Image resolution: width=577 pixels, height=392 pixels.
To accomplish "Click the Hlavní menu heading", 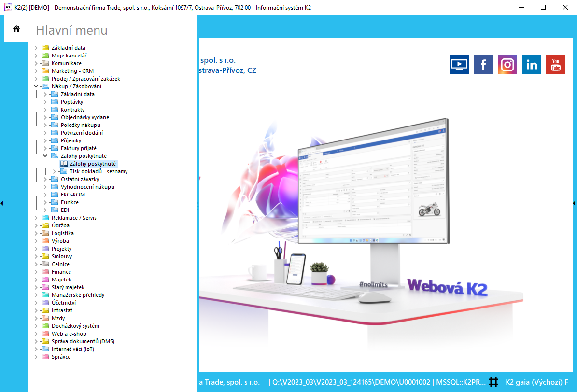I will coord(72,30).
